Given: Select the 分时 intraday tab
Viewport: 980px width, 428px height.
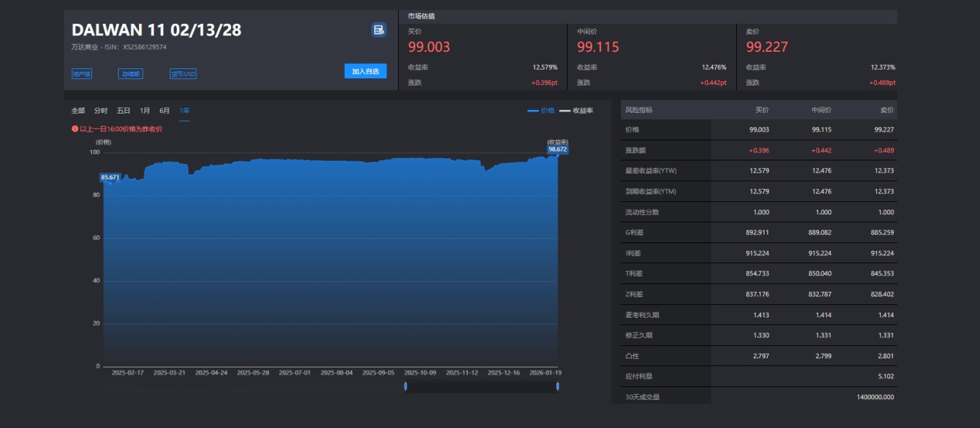Looking at the screenshot, I should coord(101,111).
